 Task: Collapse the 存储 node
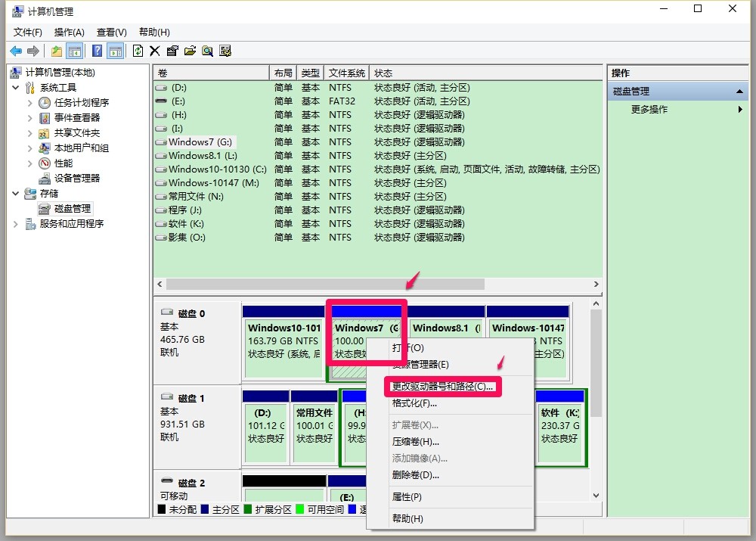(17, 193)
